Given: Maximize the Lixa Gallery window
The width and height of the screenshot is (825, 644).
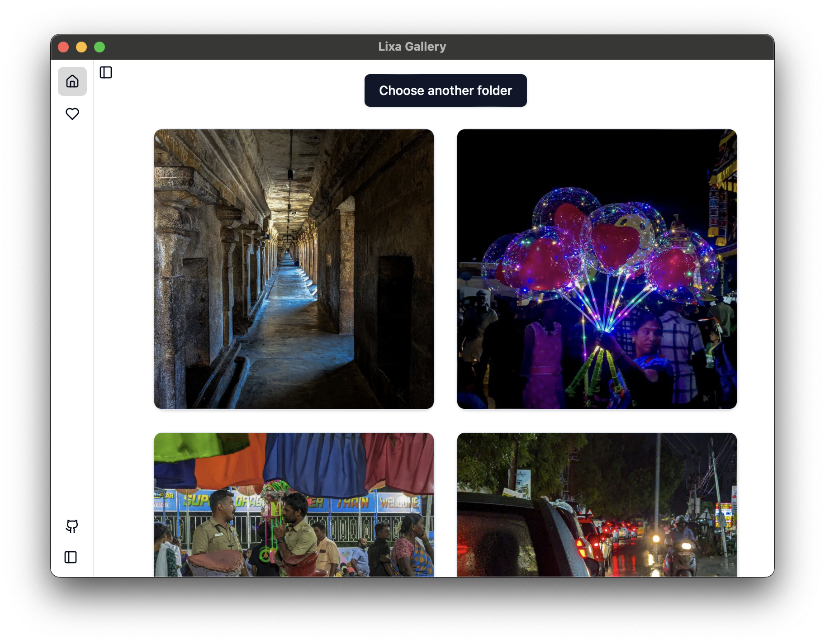Looking at the screenshot, I should tap(100, 47).
